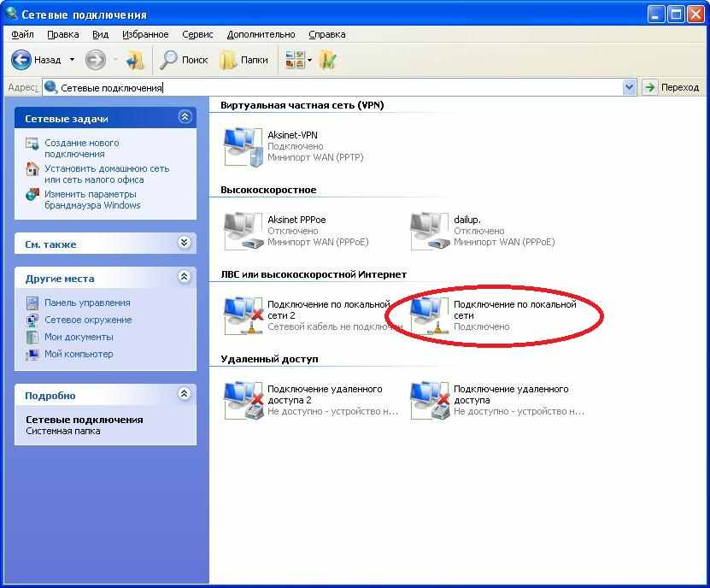Click the title bar network connections icon

[11, 13]
